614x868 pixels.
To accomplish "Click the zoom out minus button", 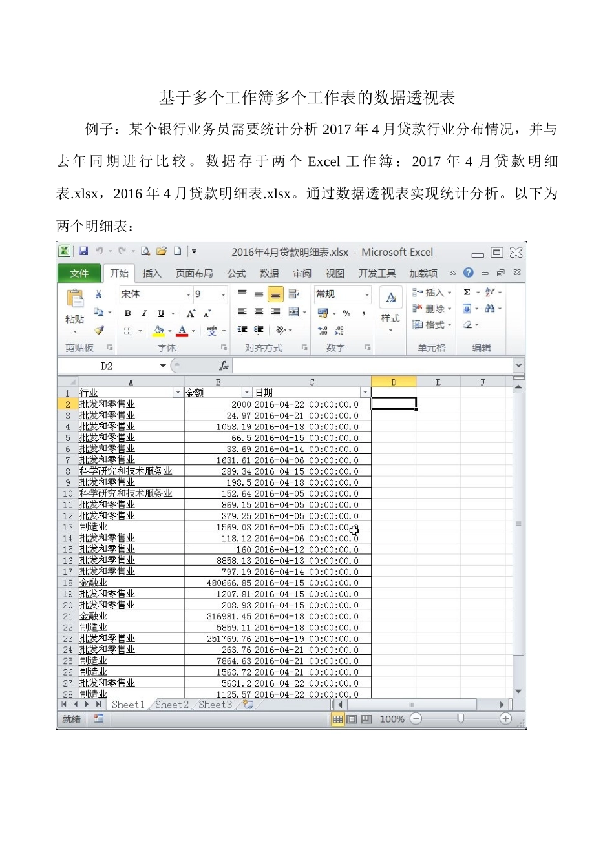I will [416, 719].
